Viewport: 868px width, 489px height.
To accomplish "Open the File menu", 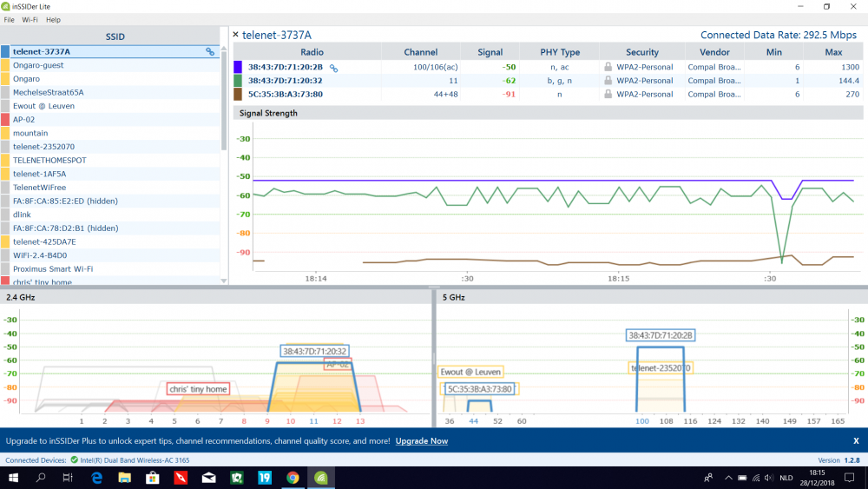I will pos(9,19).
